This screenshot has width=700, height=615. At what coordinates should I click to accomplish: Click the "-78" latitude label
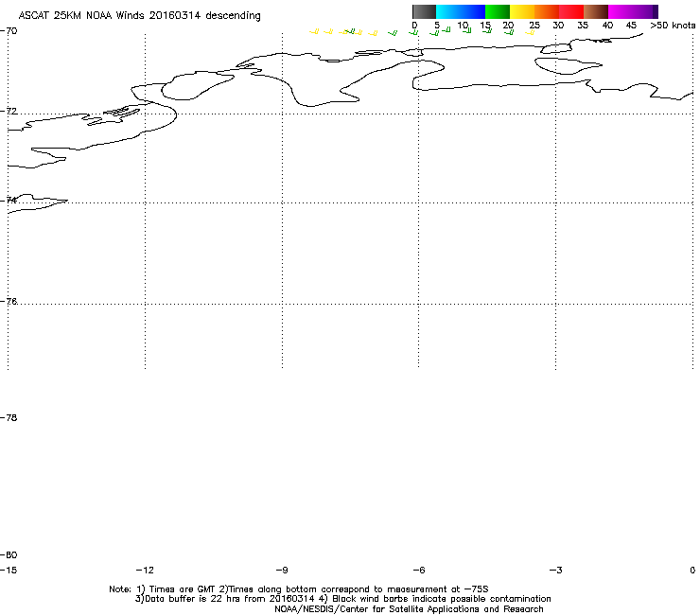tap(9, 417)
